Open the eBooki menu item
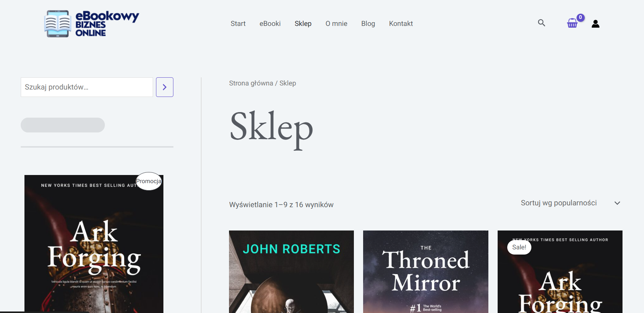644x313 pixels. click(x=270, y=24)
